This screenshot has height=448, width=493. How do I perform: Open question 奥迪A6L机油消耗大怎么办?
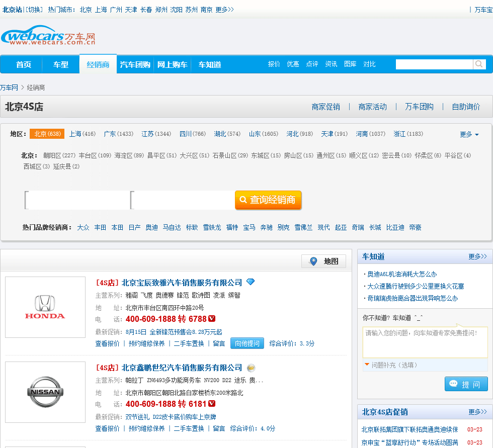[x=402, y=274]
